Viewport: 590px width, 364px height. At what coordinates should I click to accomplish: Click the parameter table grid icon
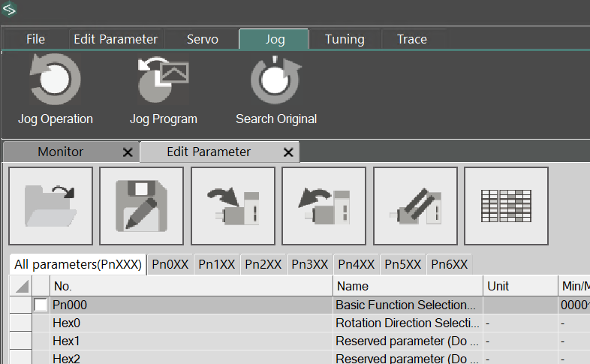506,206
